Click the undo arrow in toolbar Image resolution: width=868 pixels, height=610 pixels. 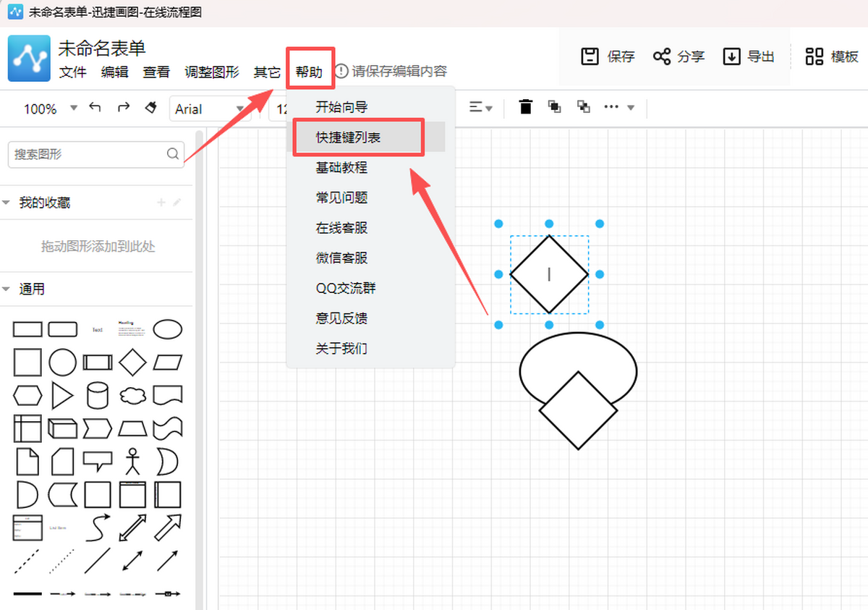(95, 108)
